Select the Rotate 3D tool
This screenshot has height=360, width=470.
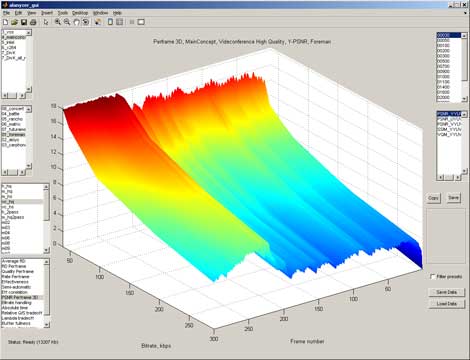(86, 22)
